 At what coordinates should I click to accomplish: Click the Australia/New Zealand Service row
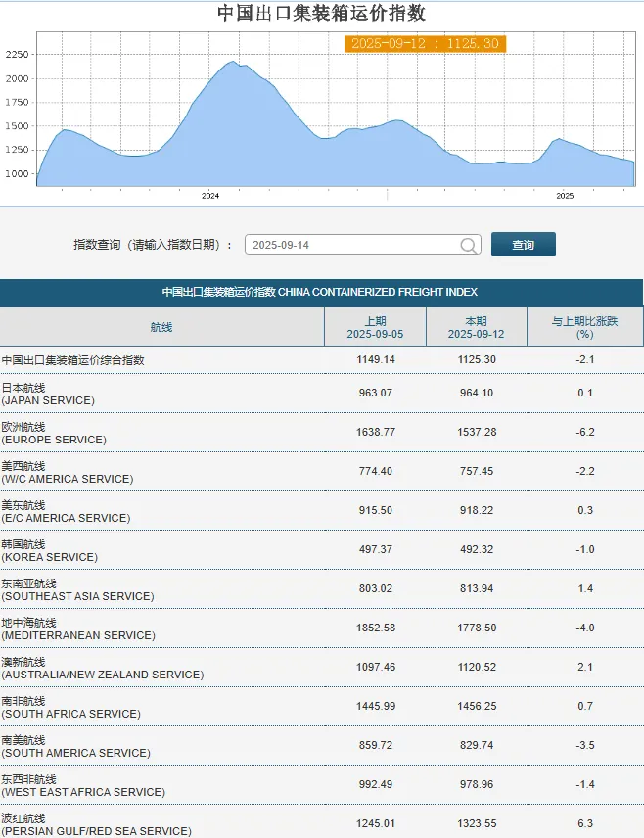[322, 668]
